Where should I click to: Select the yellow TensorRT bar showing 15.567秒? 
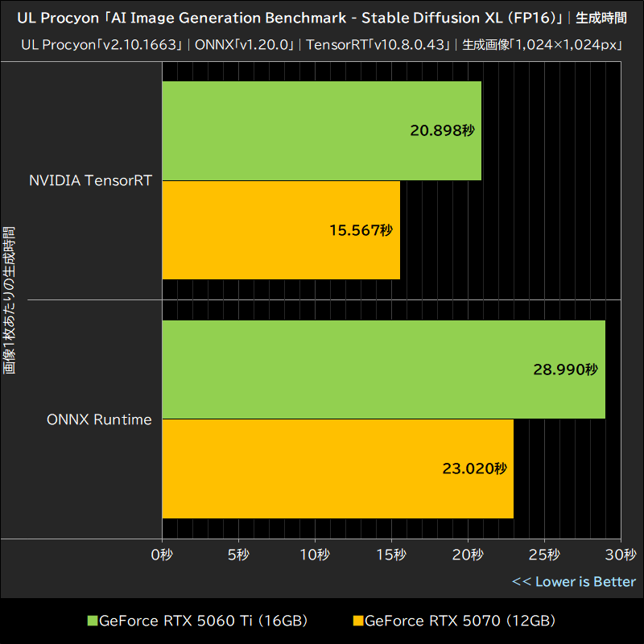tap(282, 231)
